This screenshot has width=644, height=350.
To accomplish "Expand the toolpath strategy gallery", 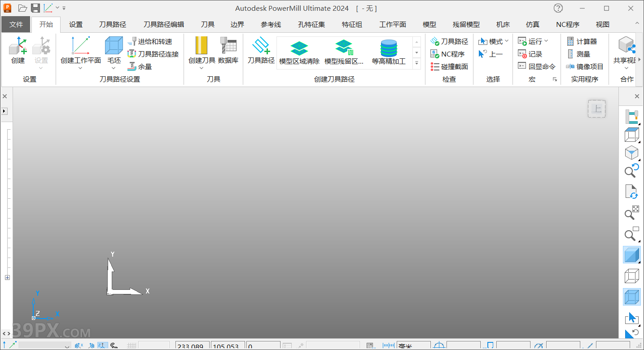I will click(x=417, y=64).
